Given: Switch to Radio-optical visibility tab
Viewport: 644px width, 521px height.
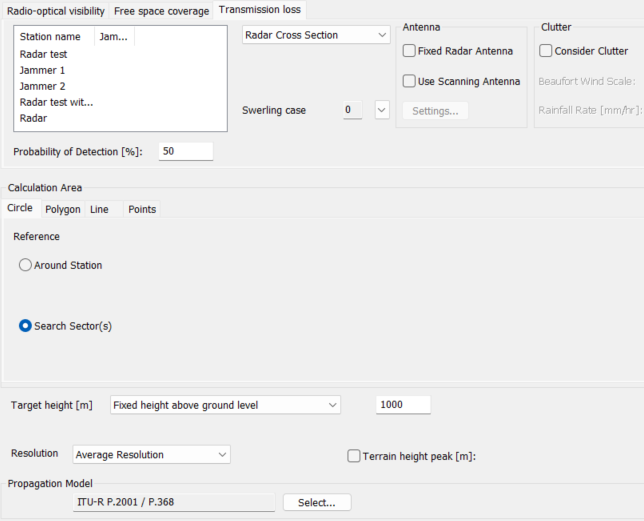Looking at the screenshot, I should click(x=55, y=11).
